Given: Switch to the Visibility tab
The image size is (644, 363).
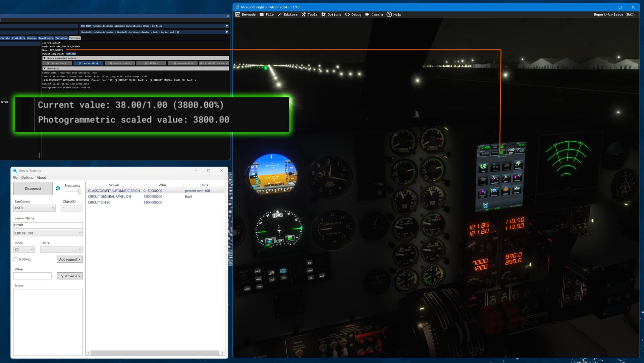Looking at the screenshot, I should (18, 38).
